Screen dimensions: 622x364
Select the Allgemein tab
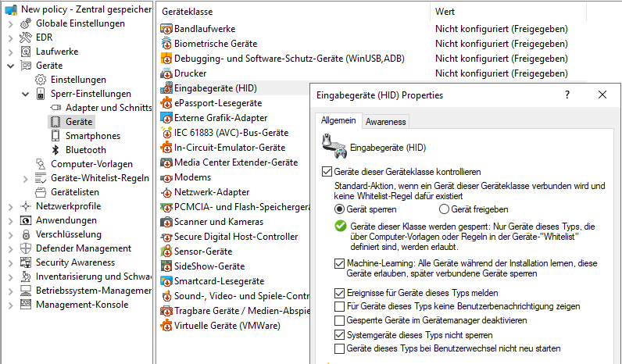click(338, 120)
